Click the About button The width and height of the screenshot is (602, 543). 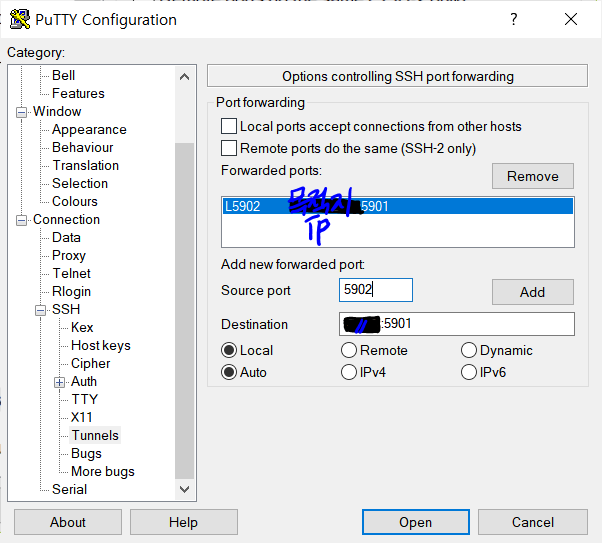[x=68, y=522]
